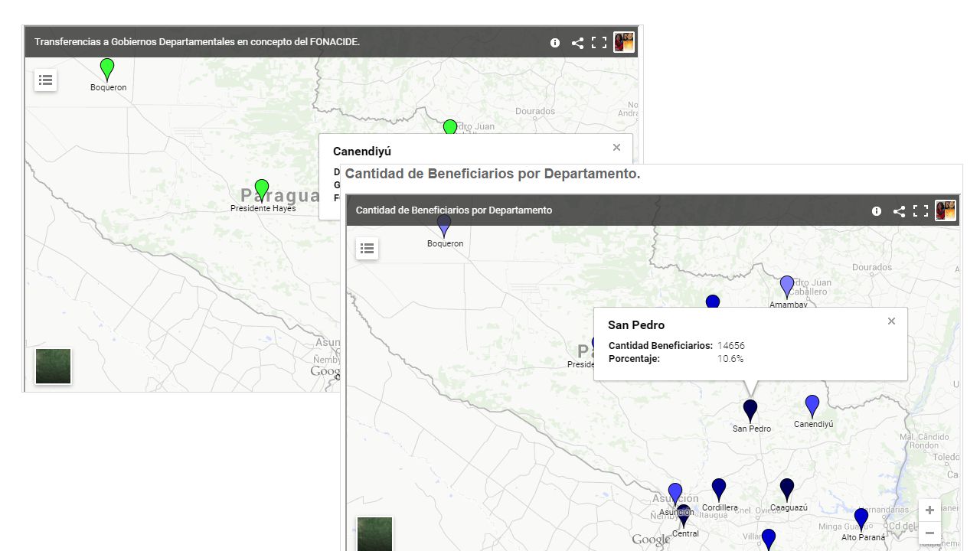Select the Asunción map pin
980x551 pixels.
(x=675, y=494)
